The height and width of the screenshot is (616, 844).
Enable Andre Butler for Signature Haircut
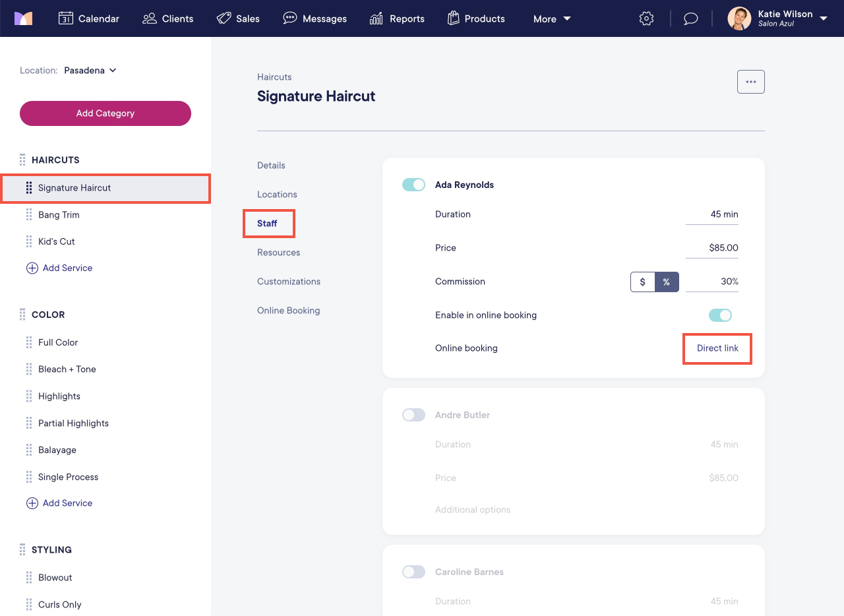click(x=413, y=415)
